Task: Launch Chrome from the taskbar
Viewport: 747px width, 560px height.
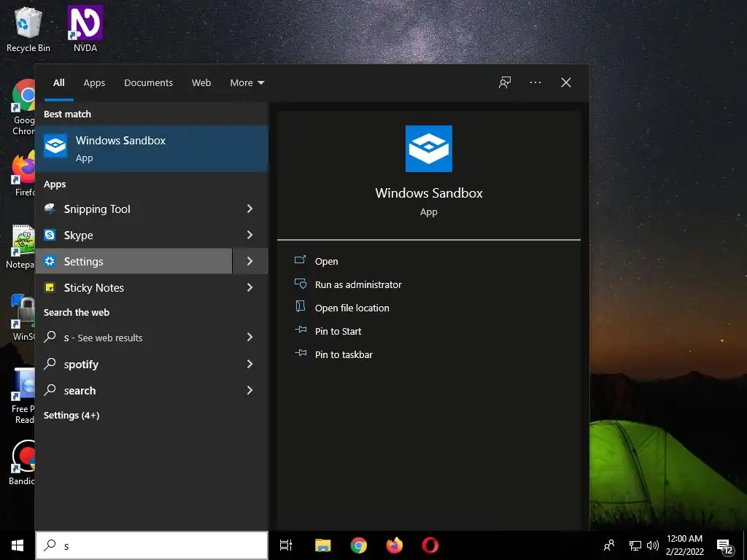Action: point(359,545)
